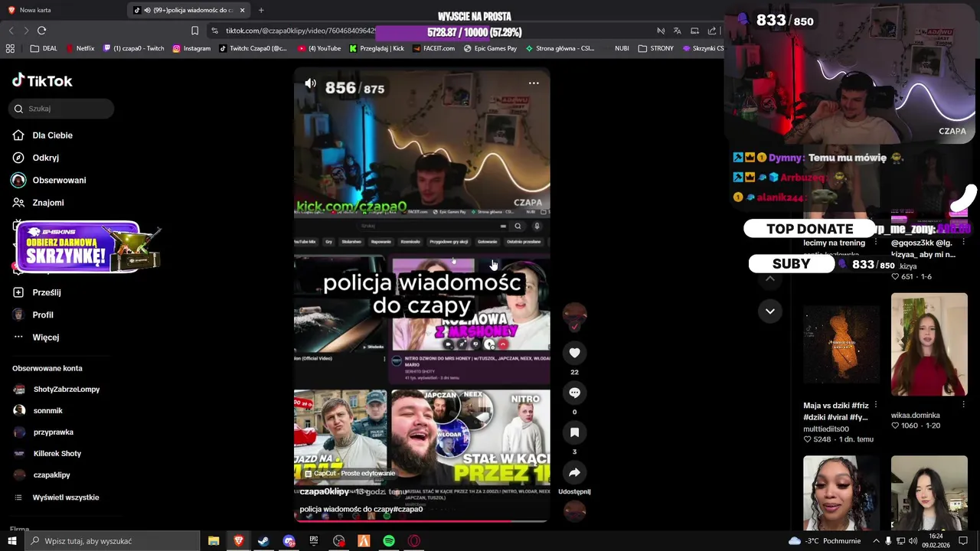This screenshot has width=980, height=551.
Task: Open the video's three-dot options menu
Action: [x=534, y=83]
